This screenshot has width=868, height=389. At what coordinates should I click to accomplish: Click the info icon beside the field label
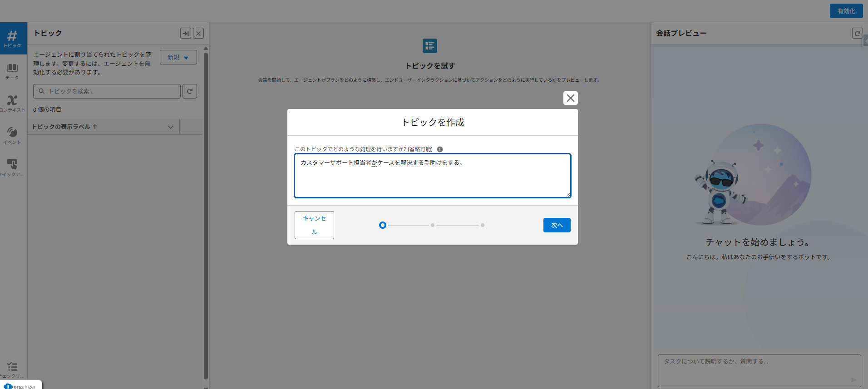tap(440, 149)
